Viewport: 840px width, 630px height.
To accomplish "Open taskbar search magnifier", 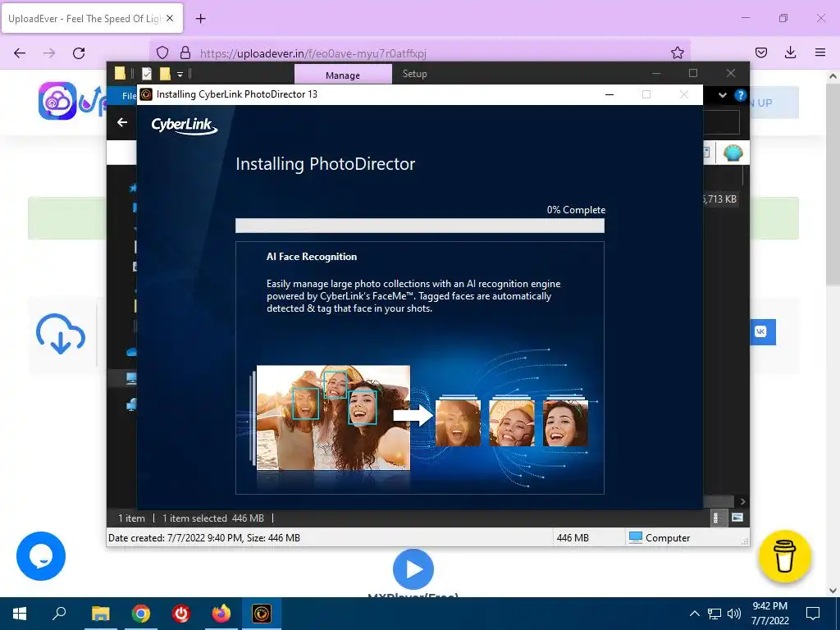I will coord(59,614).
